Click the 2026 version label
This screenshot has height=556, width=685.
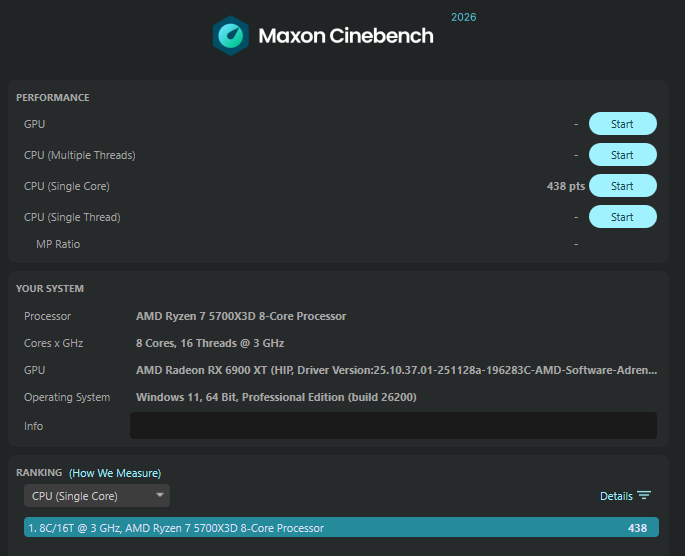[464, 17]
